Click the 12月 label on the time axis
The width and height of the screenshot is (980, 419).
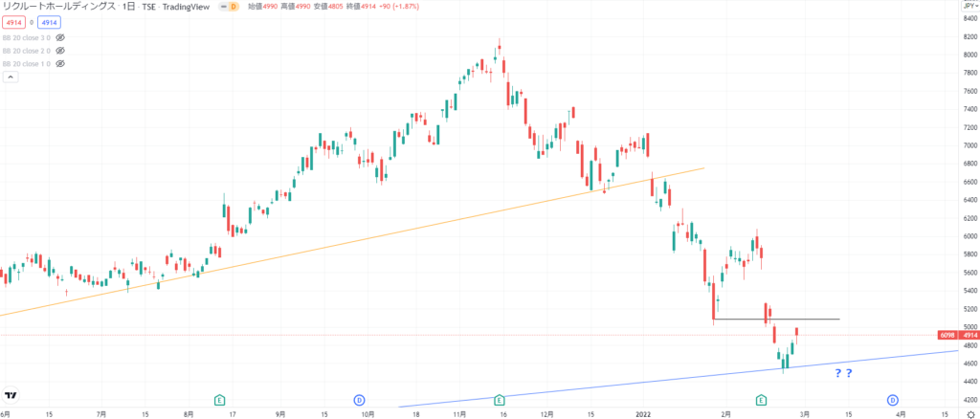[x=547, y=413]
